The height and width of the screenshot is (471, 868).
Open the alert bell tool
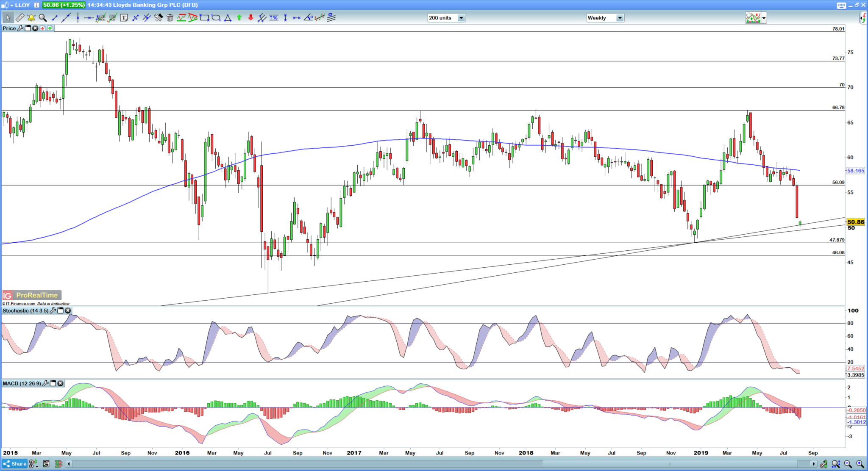tap(31, 18)
